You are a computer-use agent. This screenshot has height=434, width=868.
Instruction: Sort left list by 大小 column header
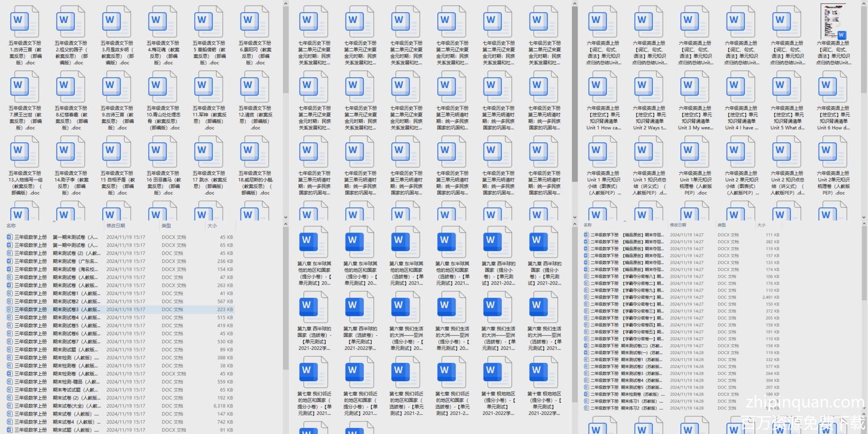click(x=212, y=226)
